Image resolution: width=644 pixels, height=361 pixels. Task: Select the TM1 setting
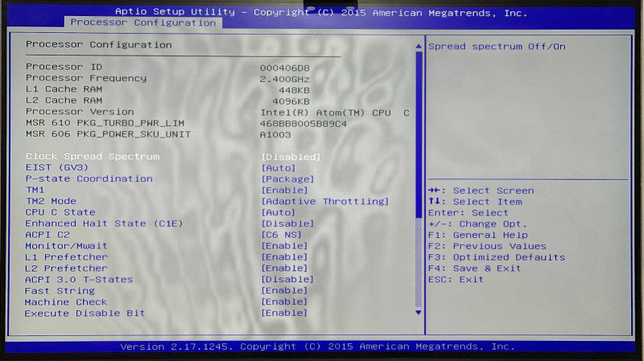click(x=35, y=190)
